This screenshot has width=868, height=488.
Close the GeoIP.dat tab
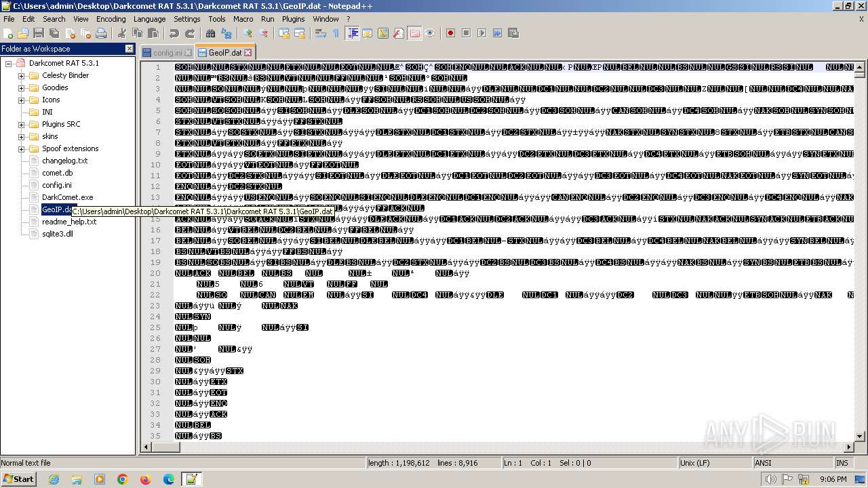click(248, 52)
